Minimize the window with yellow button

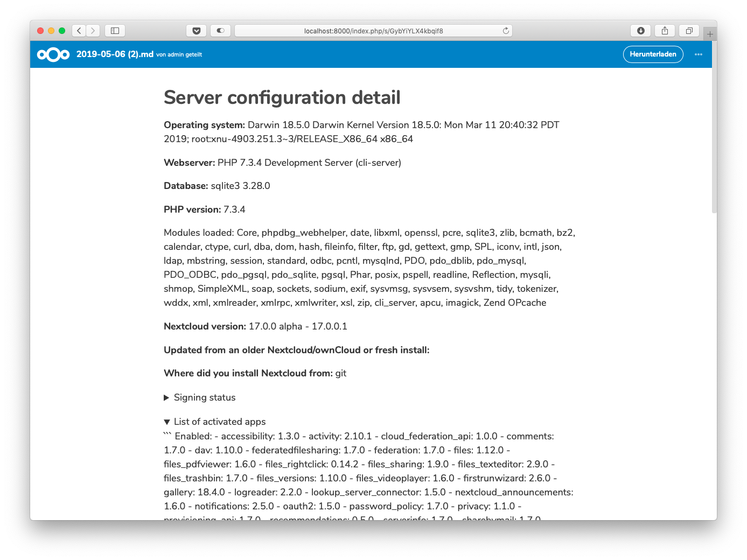tap(51, 31)
